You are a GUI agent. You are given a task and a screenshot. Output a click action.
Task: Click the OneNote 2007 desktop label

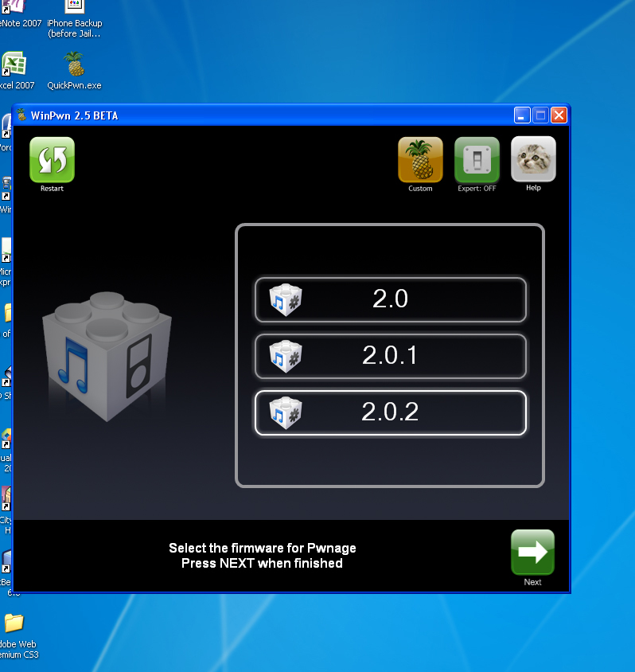click(21, 23)
